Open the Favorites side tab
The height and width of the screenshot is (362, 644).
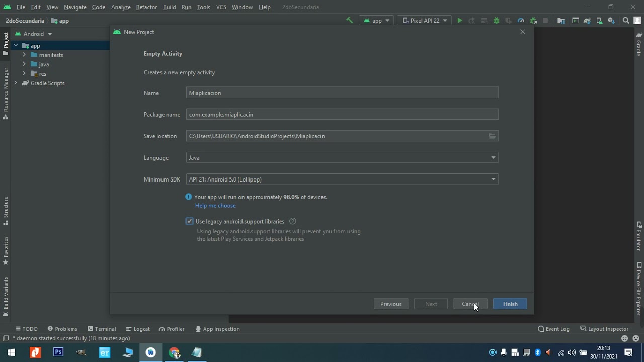coord(6,251)
